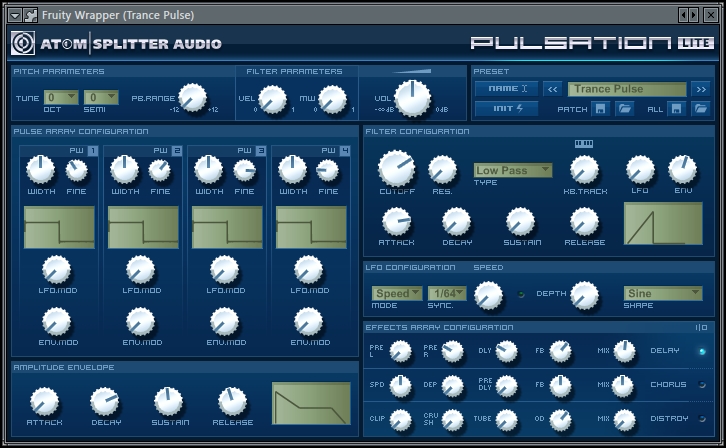
Task: Click the PW 1 WIDTH knob
Action: [41, 169]
